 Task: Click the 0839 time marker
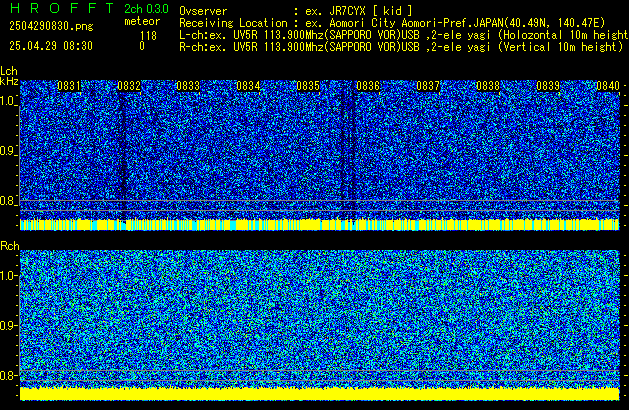click(548, 86)
